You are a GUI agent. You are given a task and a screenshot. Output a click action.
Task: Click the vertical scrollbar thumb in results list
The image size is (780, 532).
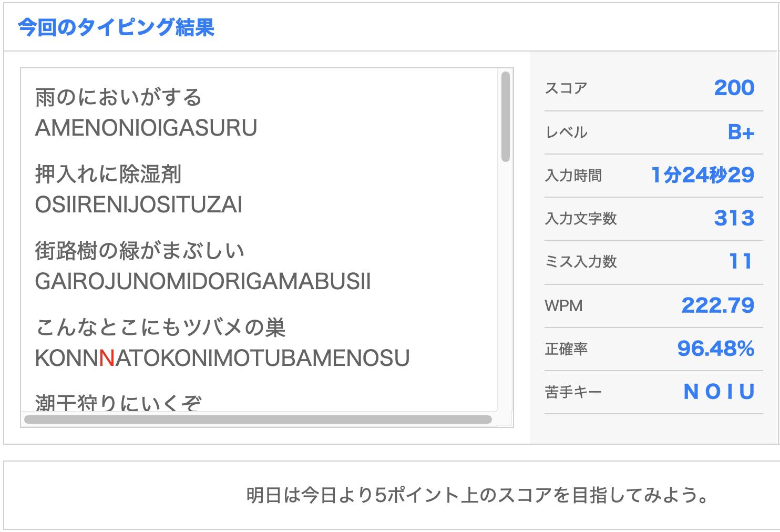click(x=505, y=116)
